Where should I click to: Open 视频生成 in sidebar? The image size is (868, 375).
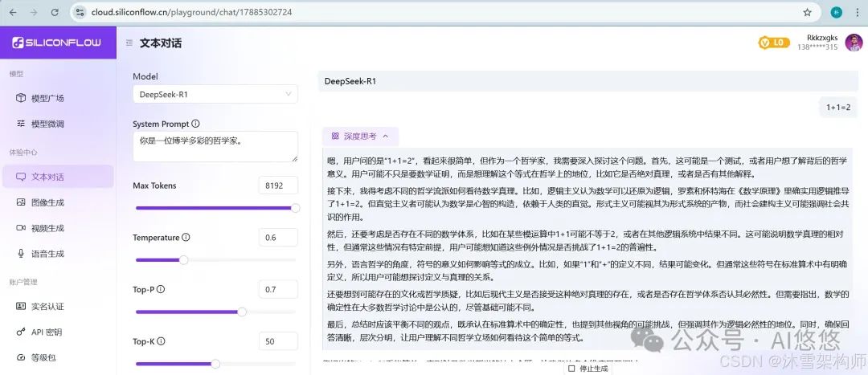click(58, 228)
